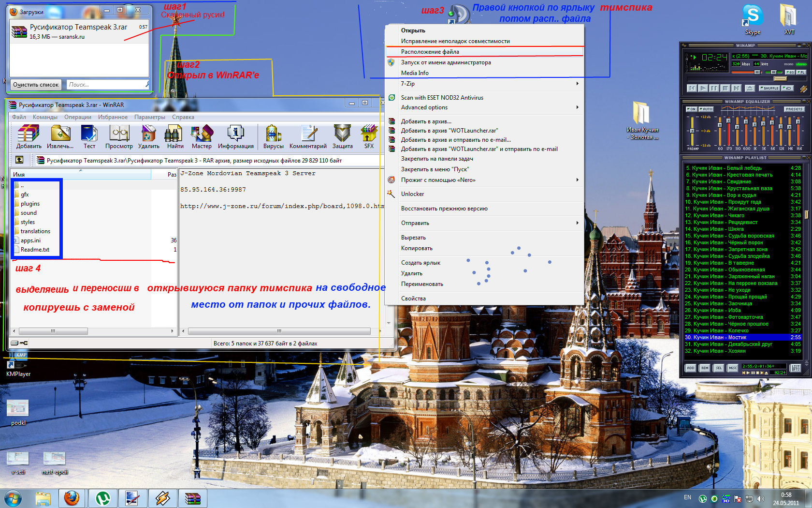Open the playlist REM menu
Viewport: 812px width, 508px height.
tap(705, 368)
